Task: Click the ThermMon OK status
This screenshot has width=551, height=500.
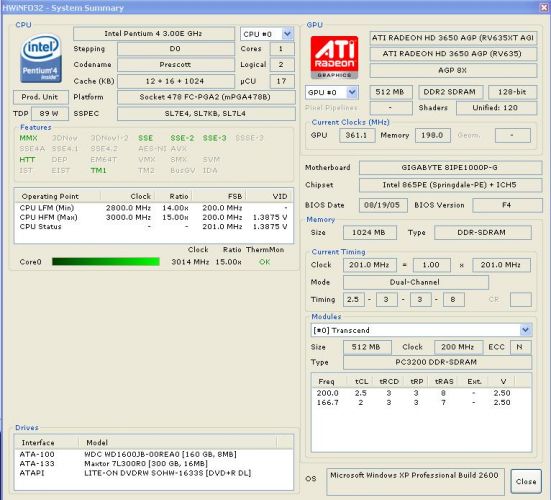Action: (x=265, y=262)
